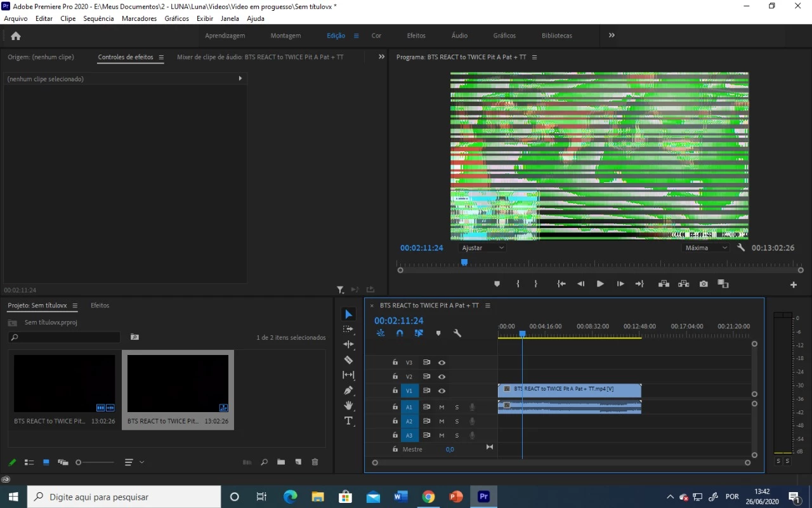
Task: Step forward one frame
Action: pos(620,284)
